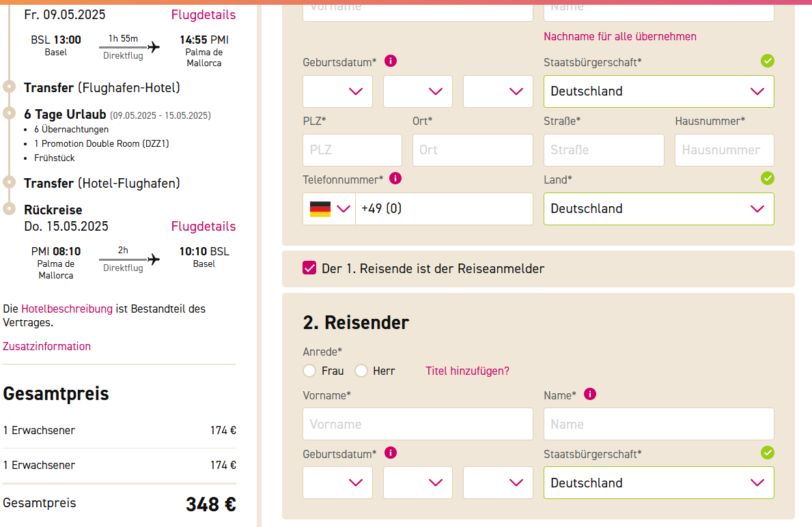Focus the telephone number field with +49 (0)
The height and width of the screenshot is (527, 812).
click(444, 209)
